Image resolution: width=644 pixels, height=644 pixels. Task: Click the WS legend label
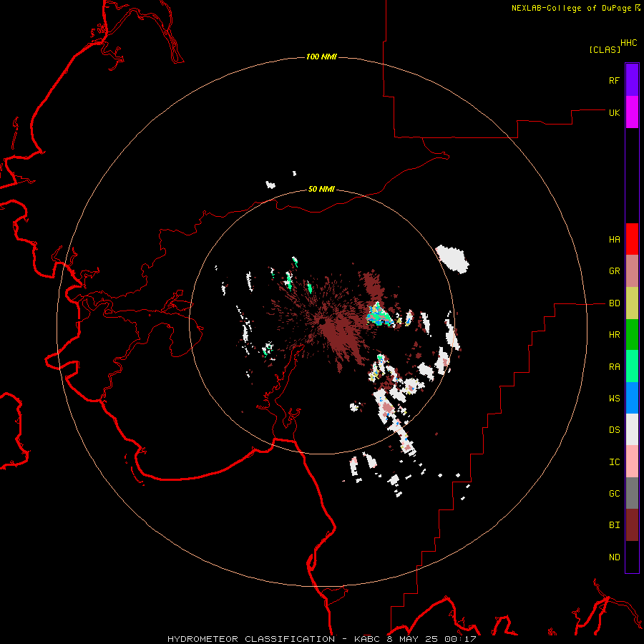coord(614,398)
